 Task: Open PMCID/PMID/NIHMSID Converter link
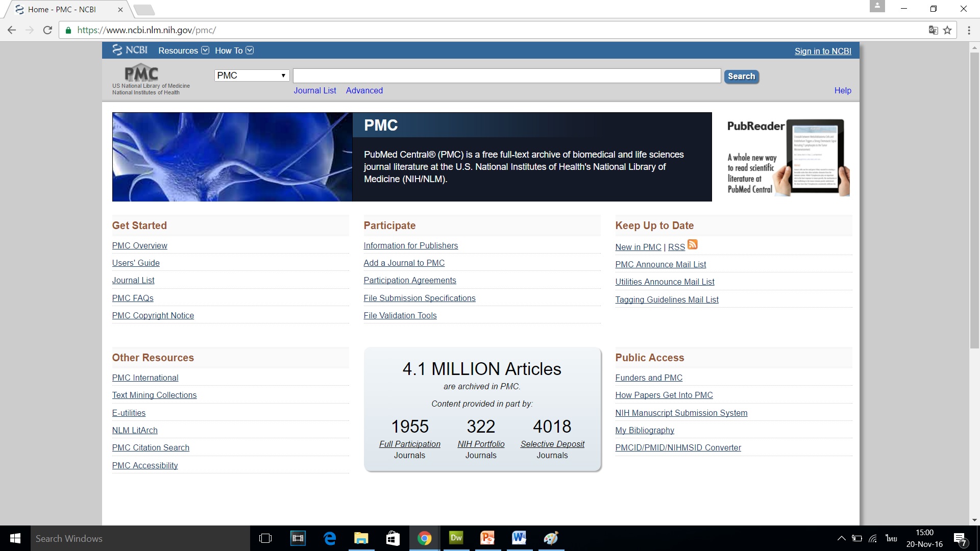point(678,447)
